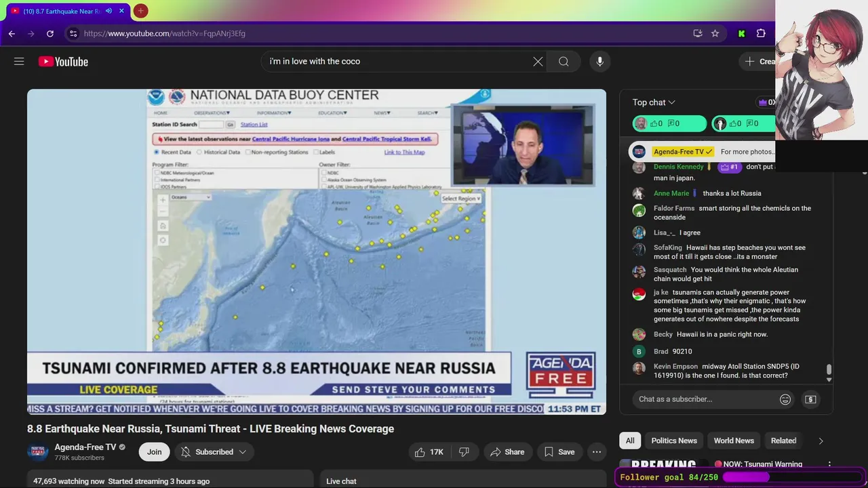Open site information icon in the address bar

click(73, 33)
